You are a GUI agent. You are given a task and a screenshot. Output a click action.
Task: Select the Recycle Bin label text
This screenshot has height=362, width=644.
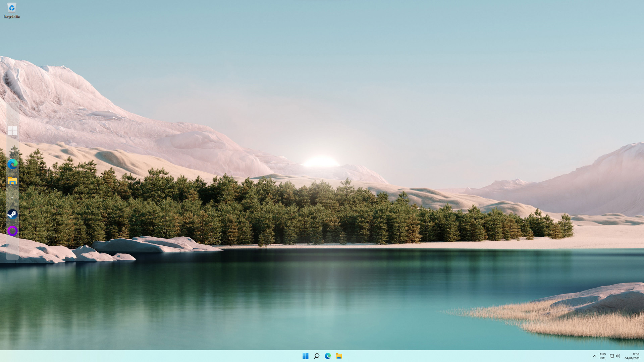pos(12,16)
